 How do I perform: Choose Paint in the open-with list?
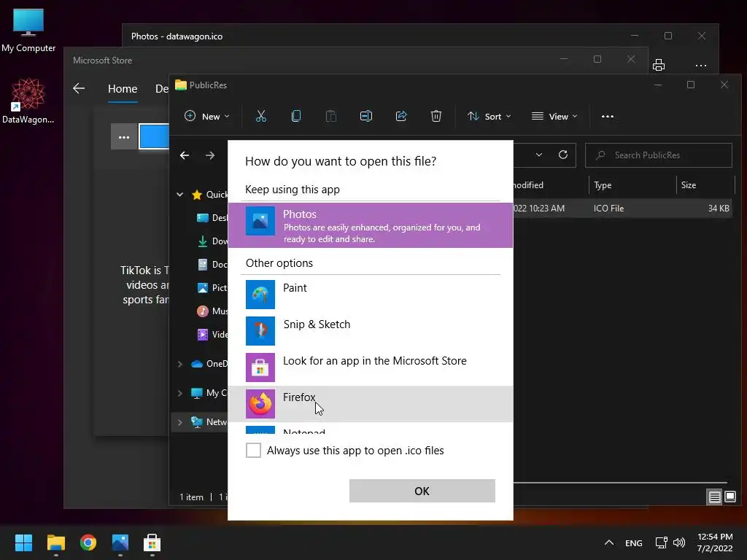coord(371,295)
